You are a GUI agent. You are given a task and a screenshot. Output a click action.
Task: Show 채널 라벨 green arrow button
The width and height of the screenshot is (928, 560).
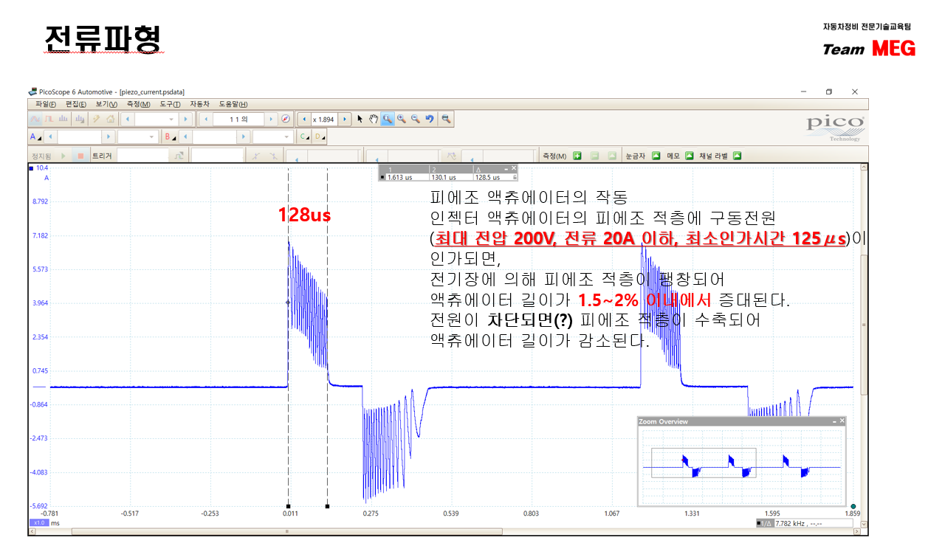737,156
